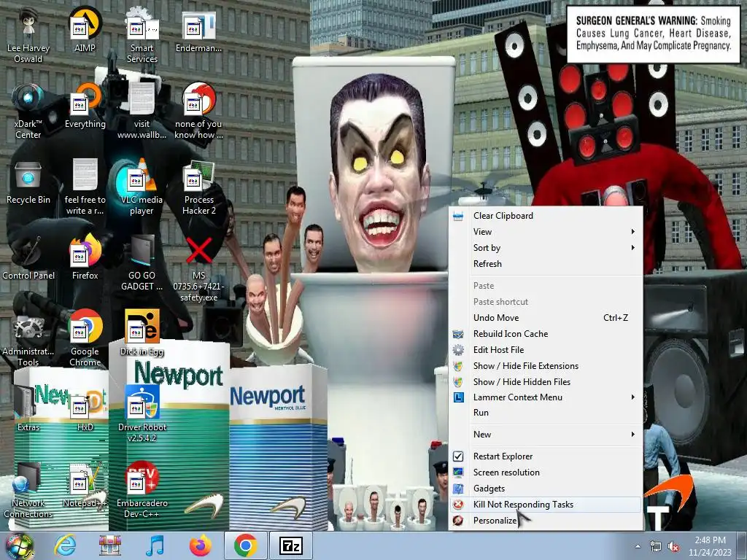Launch Internet Explorer from the taskbar
This screenshot has height=560, width=747.
[65, 545]
